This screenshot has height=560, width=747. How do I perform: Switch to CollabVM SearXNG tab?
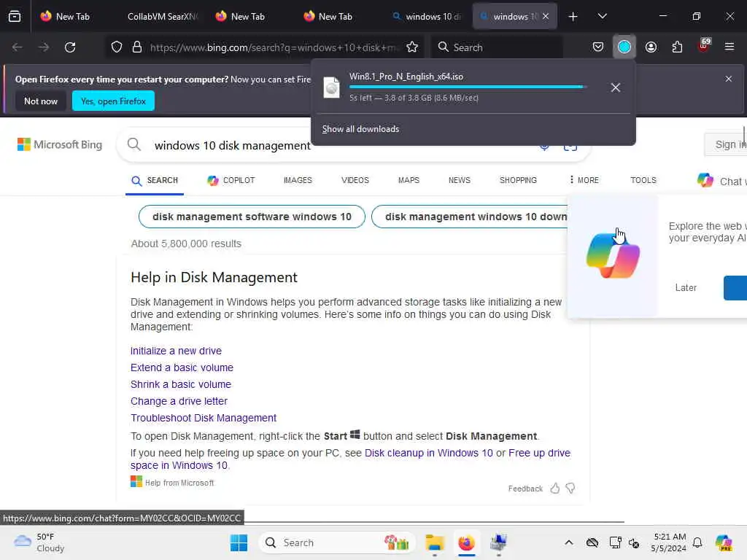[161, 16]
